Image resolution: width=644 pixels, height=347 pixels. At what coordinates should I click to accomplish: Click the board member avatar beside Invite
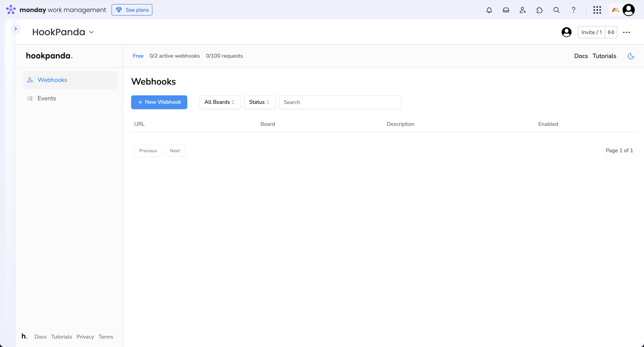[x=567, y=32]
